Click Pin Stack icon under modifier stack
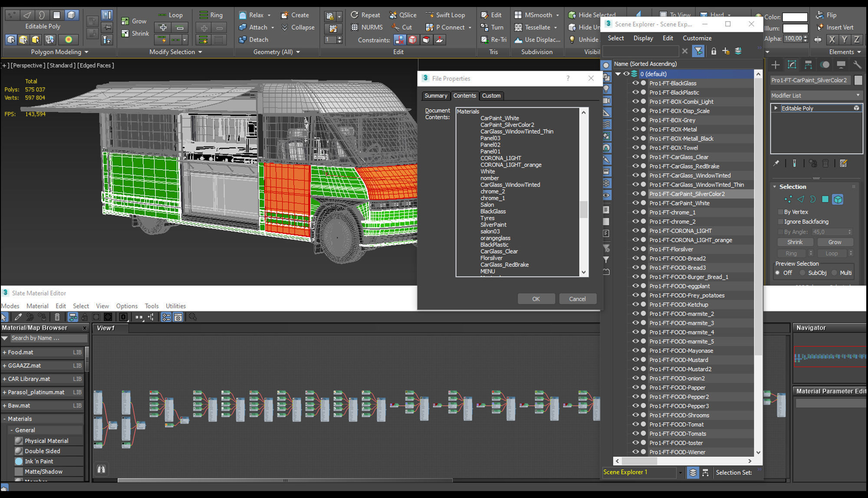Screen dimensions: 868x498 pos(776,164)
